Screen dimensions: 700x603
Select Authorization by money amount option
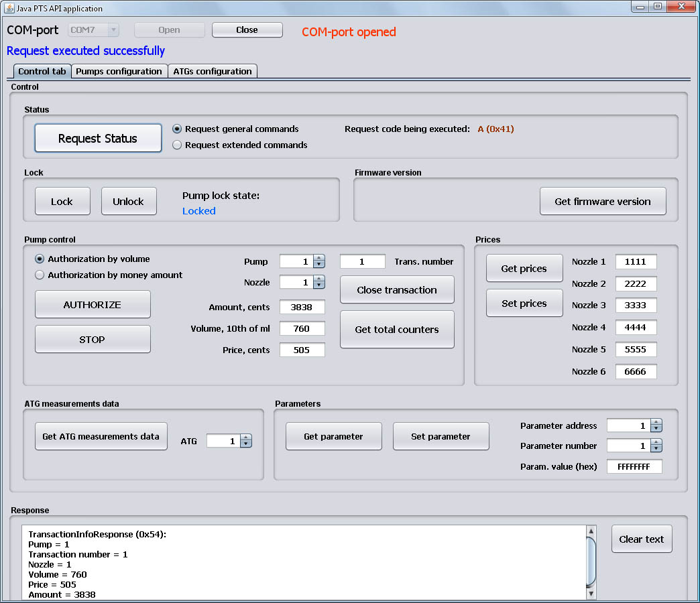pyautogui.click(x=40, y=275)
